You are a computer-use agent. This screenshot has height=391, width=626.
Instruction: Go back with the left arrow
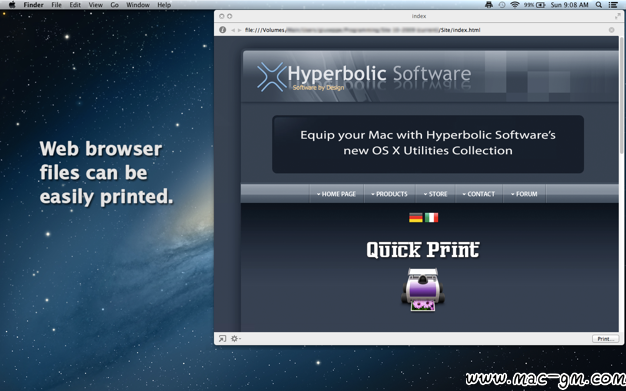coord(233,30)
